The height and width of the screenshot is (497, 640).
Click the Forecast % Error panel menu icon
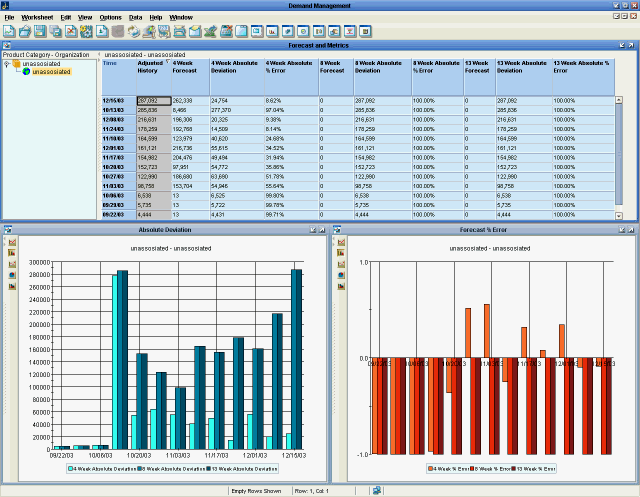click(337, 230)
